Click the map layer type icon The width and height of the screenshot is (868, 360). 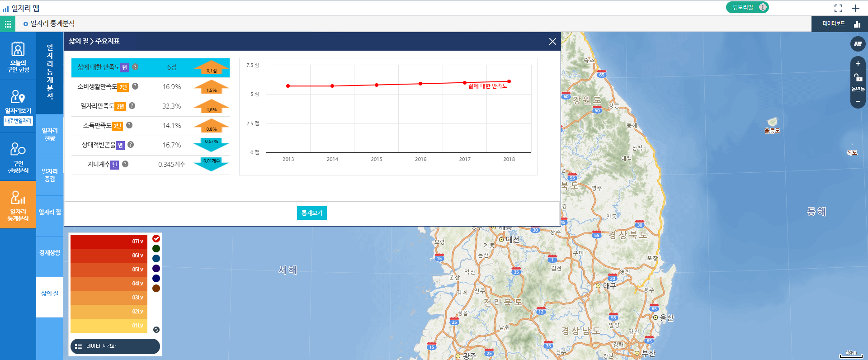pos(858,44)
